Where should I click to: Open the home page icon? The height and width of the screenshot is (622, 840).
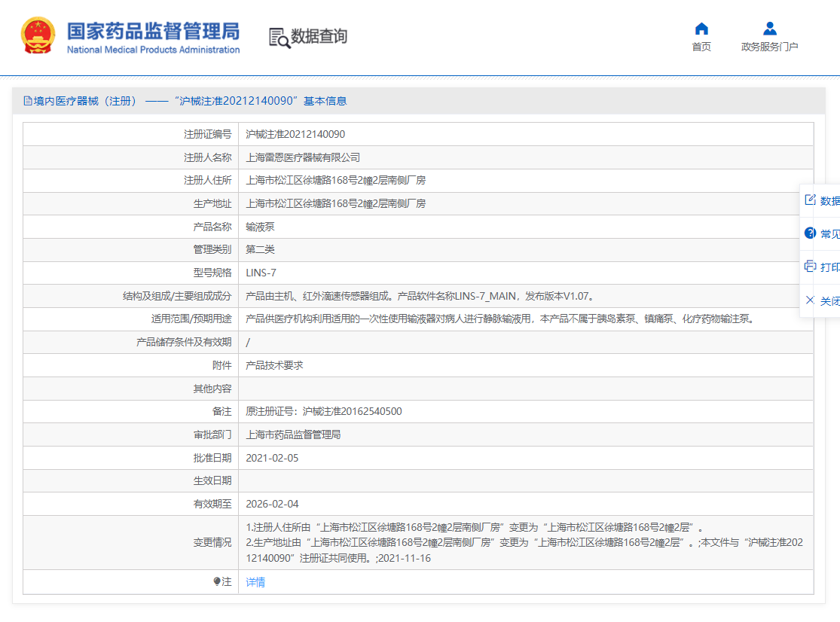click(701, 29)
